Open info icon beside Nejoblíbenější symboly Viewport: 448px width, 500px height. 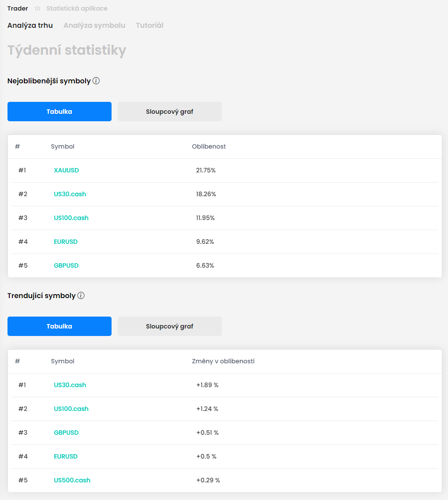coord(96,81)
